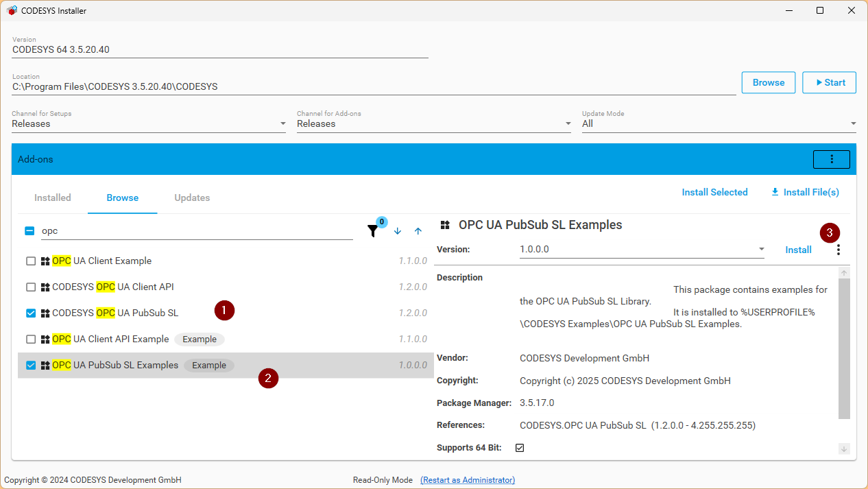Toggle Supports 64 Bit checkbox
This screenshot has width=868, height=489.
point(520,448)
